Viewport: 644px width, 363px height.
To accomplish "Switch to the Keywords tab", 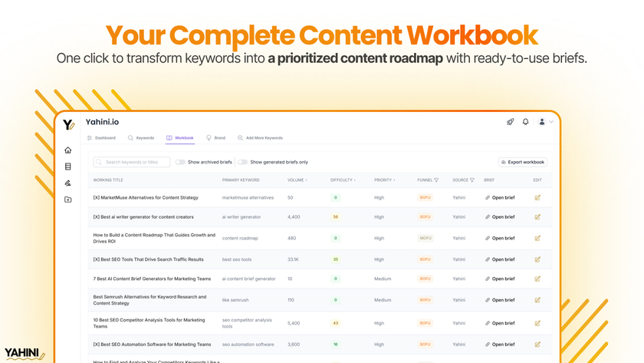I will [x=141, y=138].
